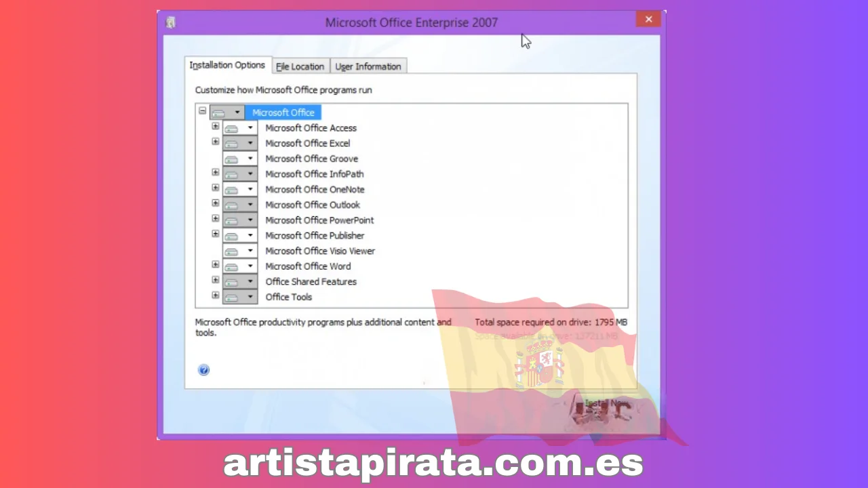Select Microsoft Office Publisher row text
The height and width of the screenshot is (488, 868).
click(x=315, y=236)
